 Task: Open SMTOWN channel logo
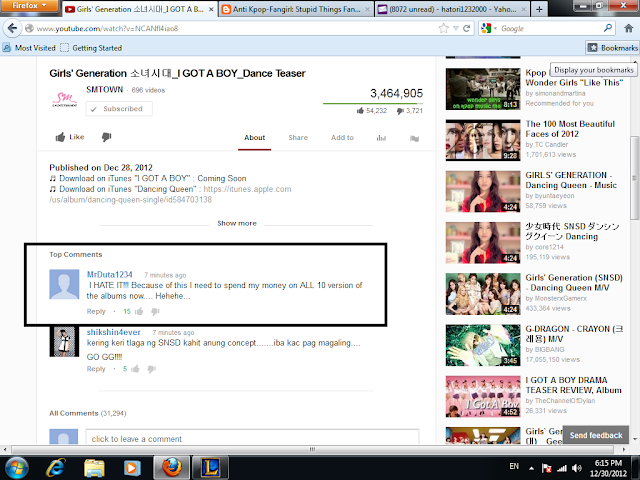[64, 99]
